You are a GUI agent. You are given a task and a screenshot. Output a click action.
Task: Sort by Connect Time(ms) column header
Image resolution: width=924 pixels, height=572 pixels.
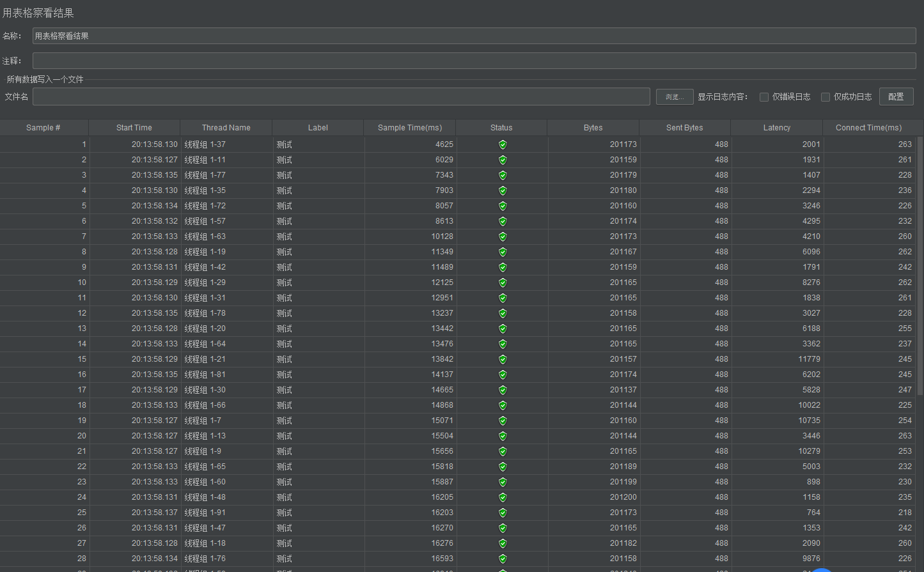click(869, 128)
